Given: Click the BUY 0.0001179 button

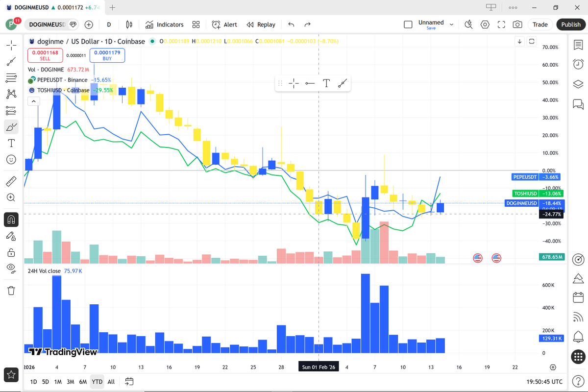Looking at the screenshot, I should [107, 55].
